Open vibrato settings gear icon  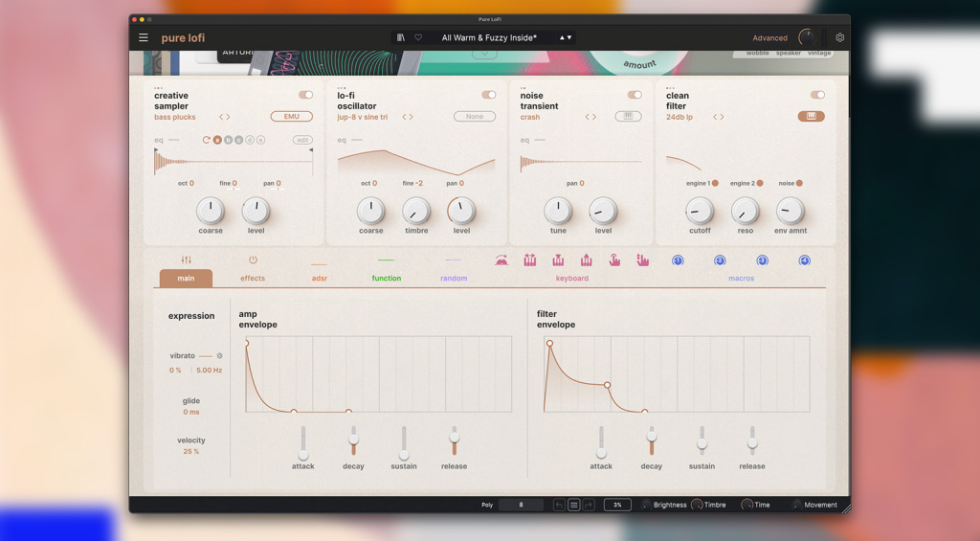pos(219,356)
